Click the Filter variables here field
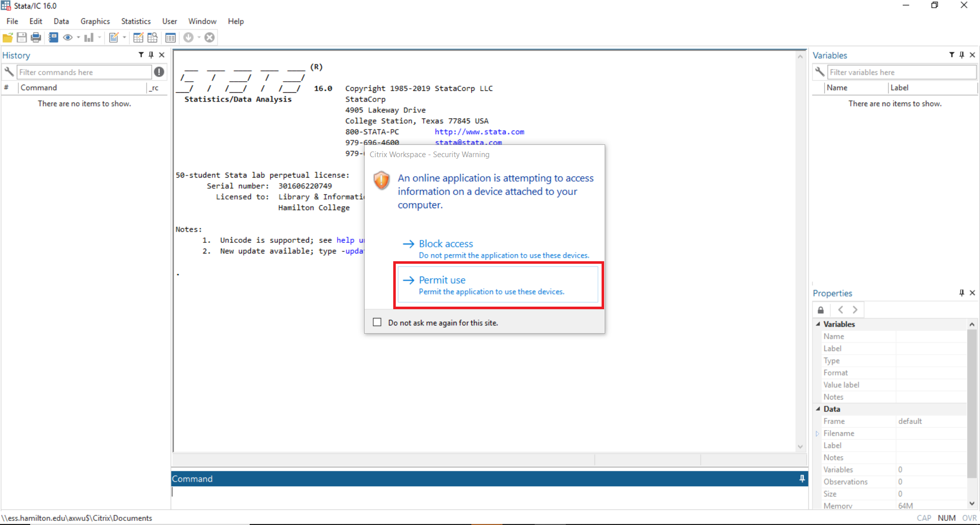980x525 pixels. pos(902,72)
